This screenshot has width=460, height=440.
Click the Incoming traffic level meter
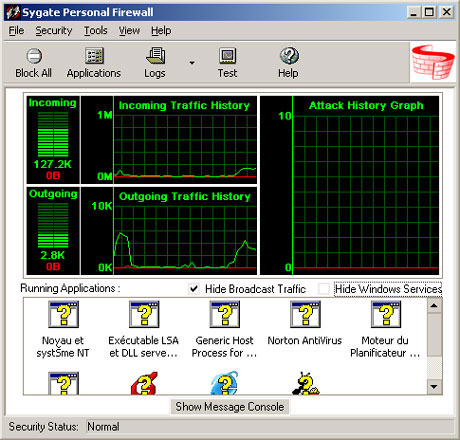pyautogui.click(x=53, y=134)
